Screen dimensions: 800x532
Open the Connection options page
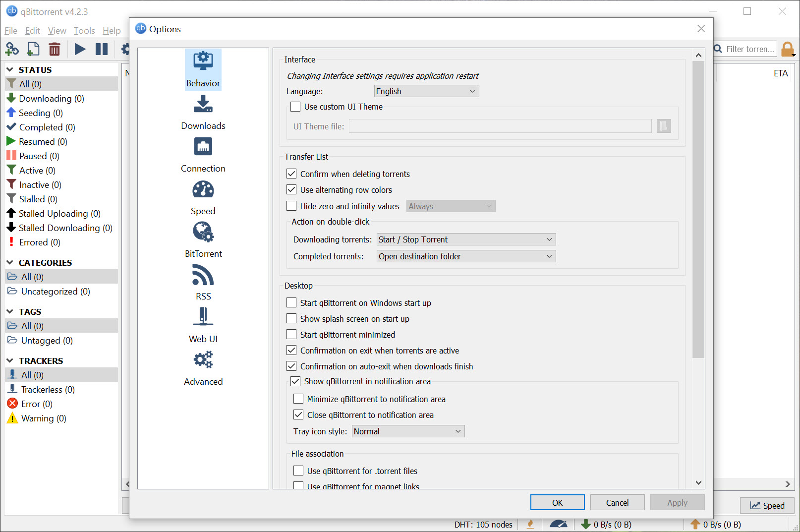point(203,155)
